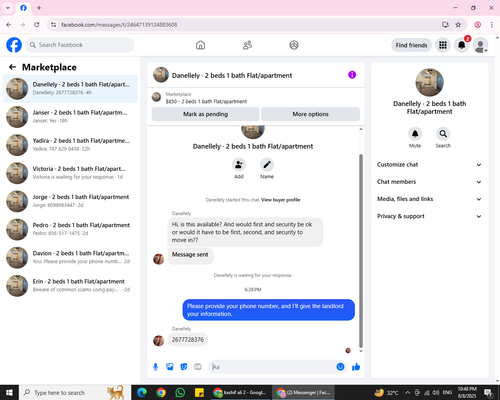The image size is (500, 400).
Task: Send a thumbs up like
Action: click(x=356, y=367)
